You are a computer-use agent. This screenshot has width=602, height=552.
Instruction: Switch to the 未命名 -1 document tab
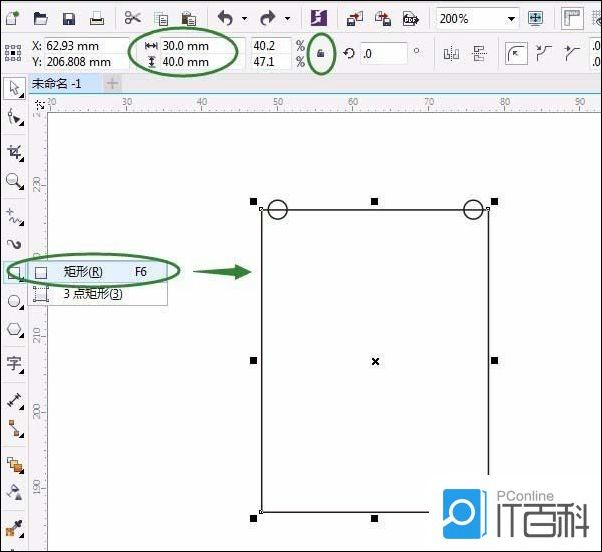click(64, 83)
